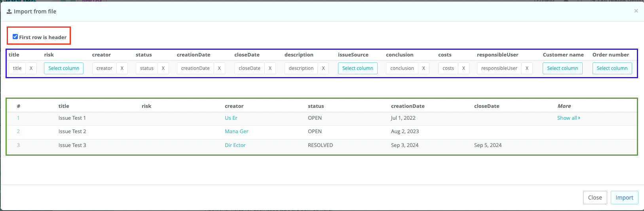Viewport: 644px width, 211px height.
Task: Clear the creator column mapping with X
Action: point(122,68)
